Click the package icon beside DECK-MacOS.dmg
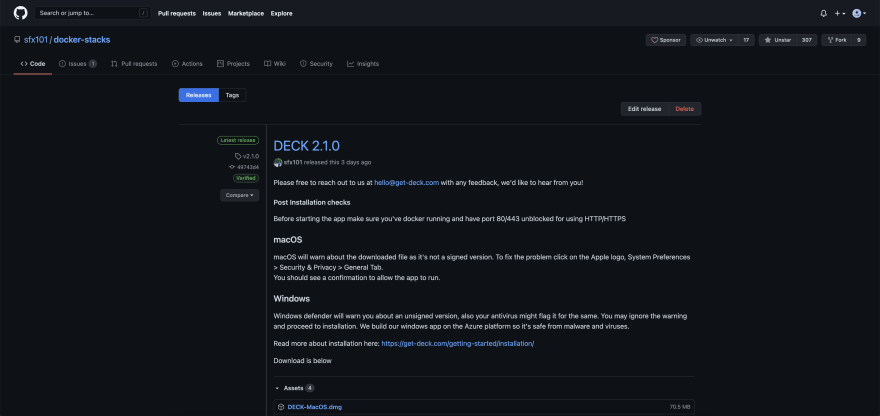 click(x=281, y=407)
